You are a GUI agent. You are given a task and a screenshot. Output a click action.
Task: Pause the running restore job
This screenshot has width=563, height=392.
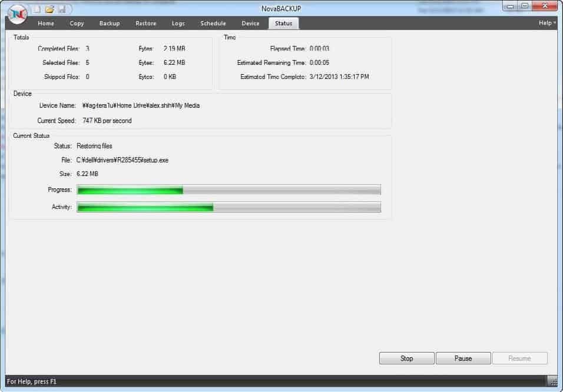(463, 358)
